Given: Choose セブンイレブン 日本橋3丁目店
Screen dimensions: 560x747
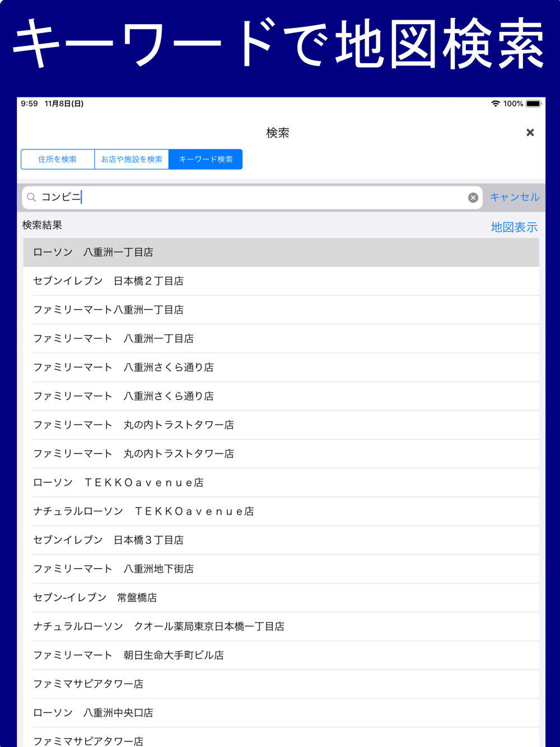Looking at the screenshot, I should click(281, 540).
